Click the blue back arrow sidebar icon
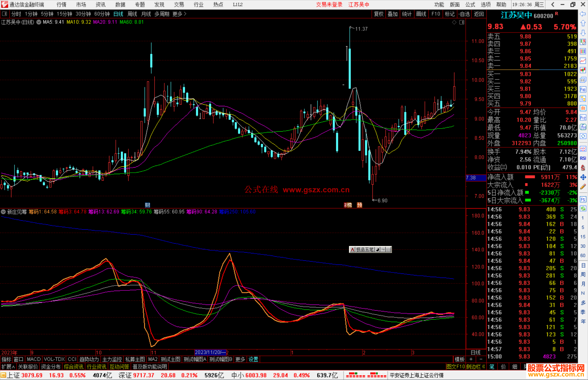This screenshot has height=380, width=588. click(x=583, y=14)
